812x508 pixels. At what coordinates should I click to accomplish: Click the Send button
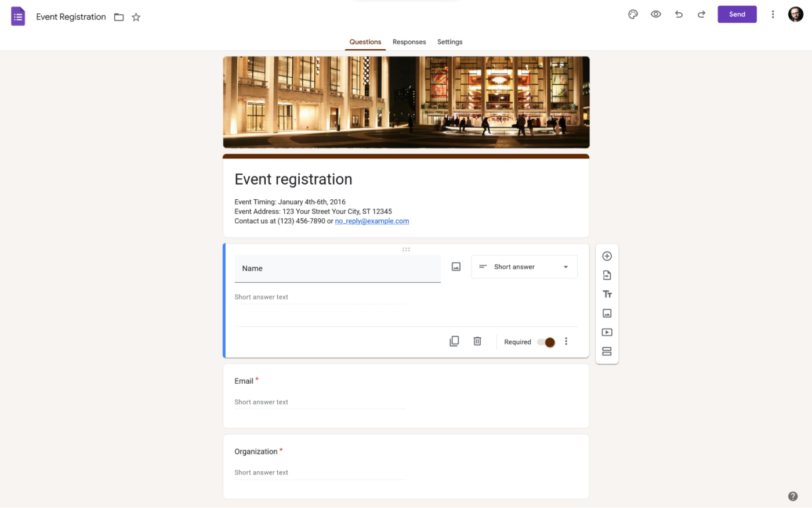[737, 15]
